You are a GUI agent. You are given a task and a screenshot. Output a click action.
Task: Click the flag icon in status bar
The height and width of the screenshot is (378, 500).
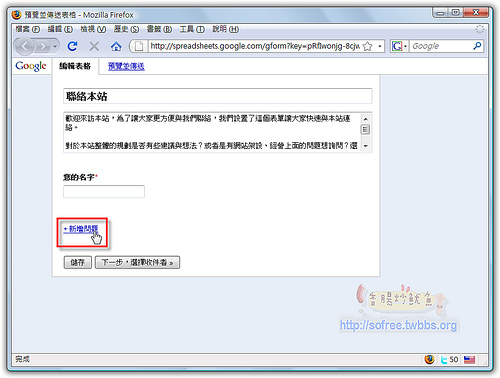pyautogui.click(x=469, y=359)
